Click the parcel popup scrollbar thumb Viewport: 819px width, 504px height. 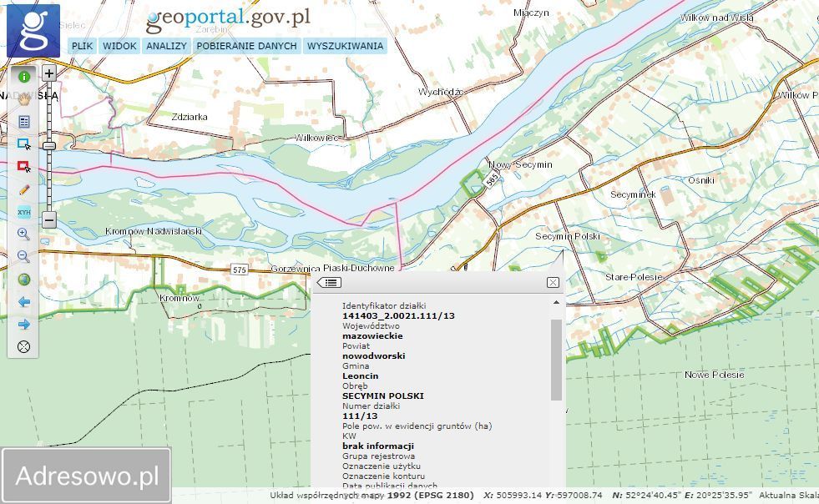tap(556, 360)
